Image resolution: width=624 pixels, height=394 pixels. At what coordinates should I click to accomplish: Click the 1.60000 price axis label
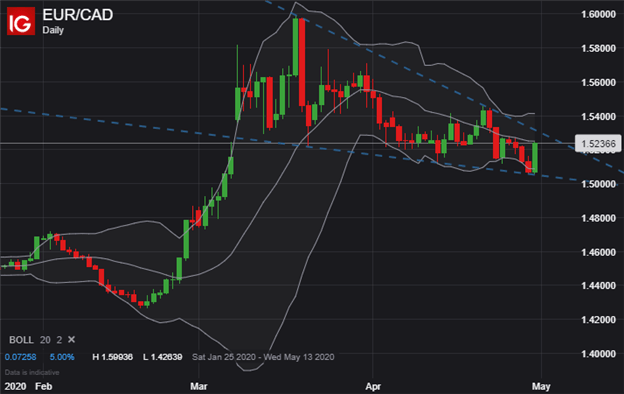(598, 14)
